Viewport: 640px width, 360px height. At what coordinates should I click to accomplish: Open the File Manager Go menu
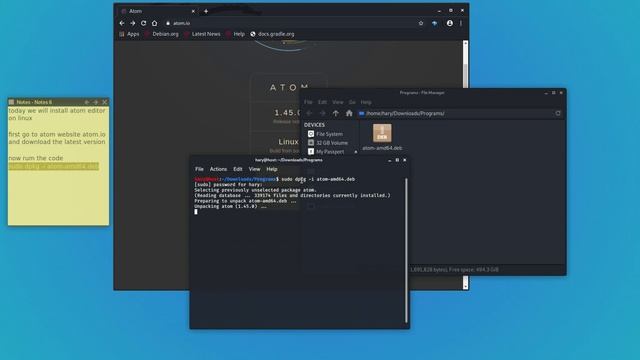(x=352, y=102)
